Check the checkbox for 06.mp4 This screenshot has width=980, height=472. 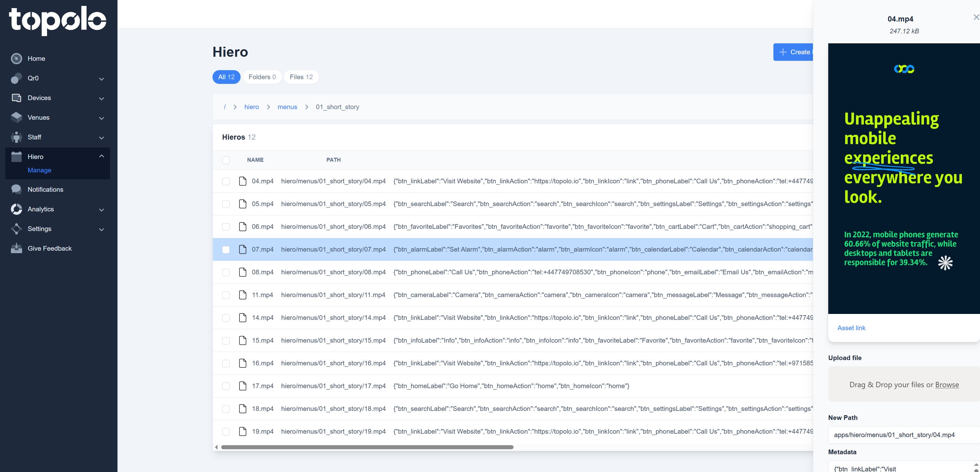tap(226, 227)
